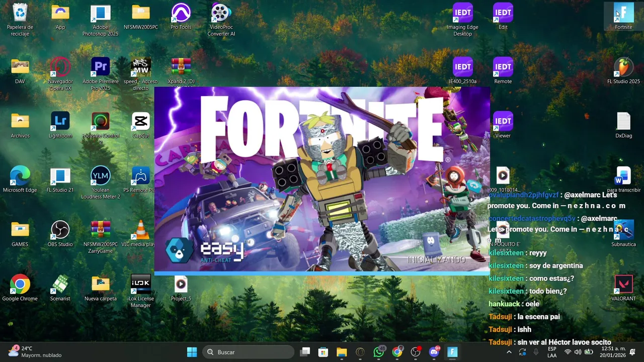Open Adobe Premiere Pro 2025 shortcut
Image resolution: width=644 pixels, height=362 pixels.
(101, 74)
